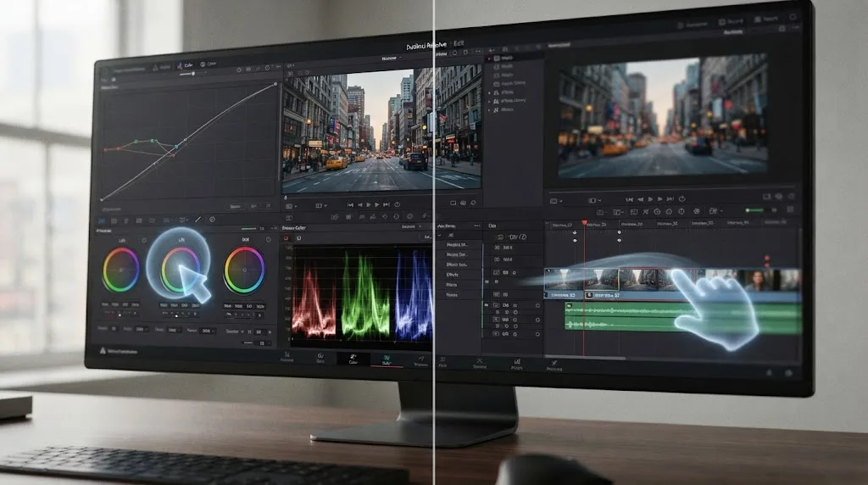This screenshot has width=868, height=485.
Task: Click the right timeline viewer preview image
Action: [663, 117]
